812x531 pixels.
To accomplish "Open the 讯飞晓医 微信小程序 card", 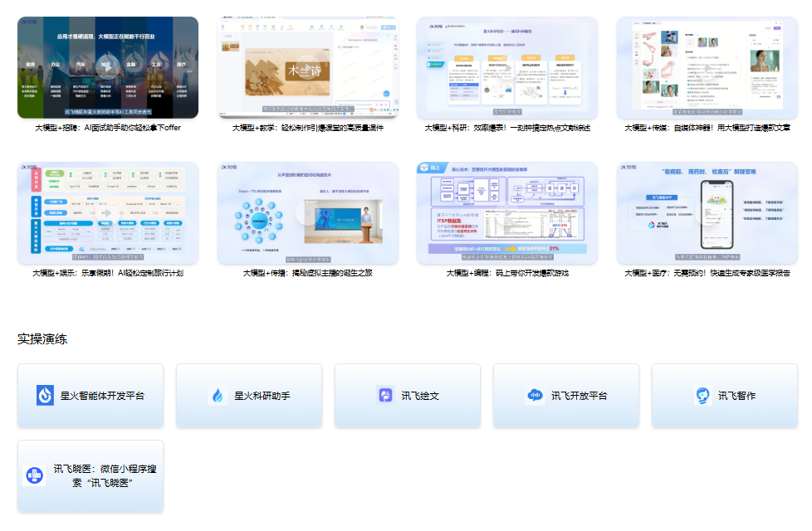I will click(x=90, y=476).
